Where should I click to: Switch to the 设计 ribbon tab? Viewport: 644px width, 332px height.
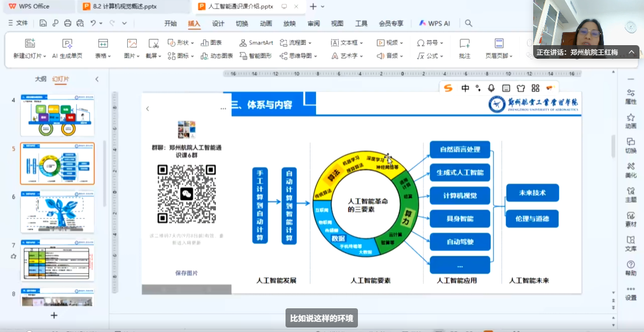click(218, 23)
